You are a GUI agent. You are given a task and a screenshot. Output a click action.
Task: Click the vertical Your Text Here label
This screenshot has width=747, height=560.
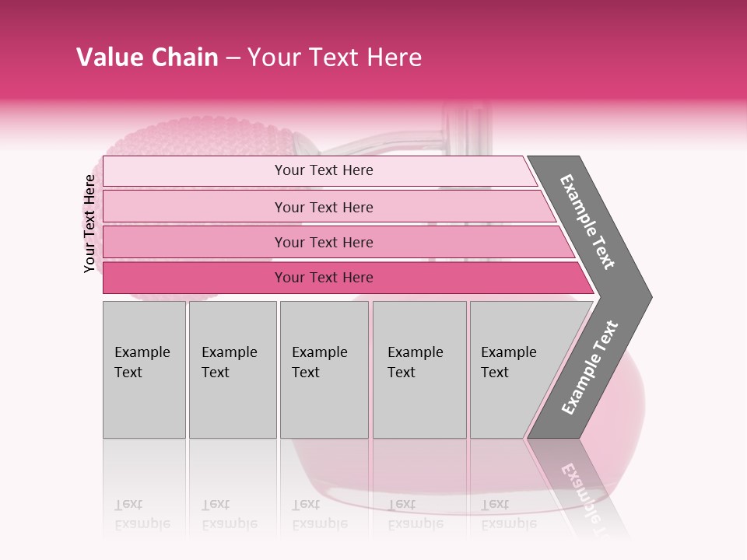(x=89, y=224)
